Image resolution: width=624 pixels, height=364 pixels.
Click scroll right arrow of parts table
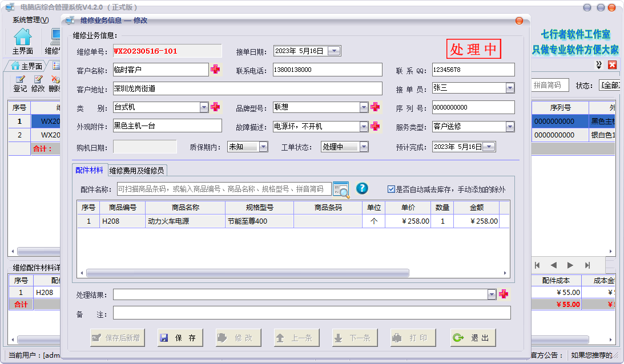[x=505, y=273]
